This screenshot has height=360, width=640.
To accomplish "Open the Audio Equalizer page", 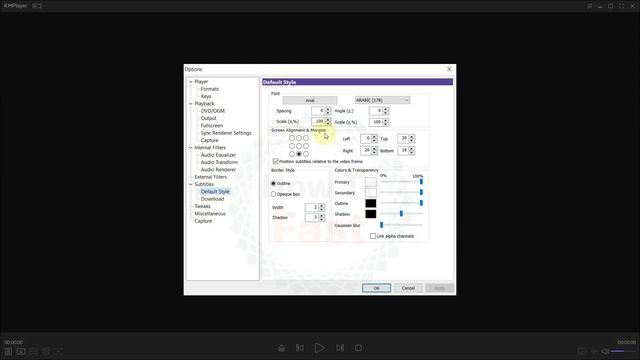I will pos(218,155).
